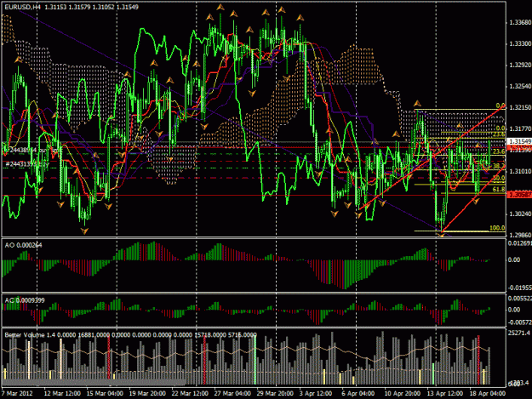Click the 22 Mar 12:00 time label
The height and width of the screenshot is (399, 532).
[x=190, y=393]
